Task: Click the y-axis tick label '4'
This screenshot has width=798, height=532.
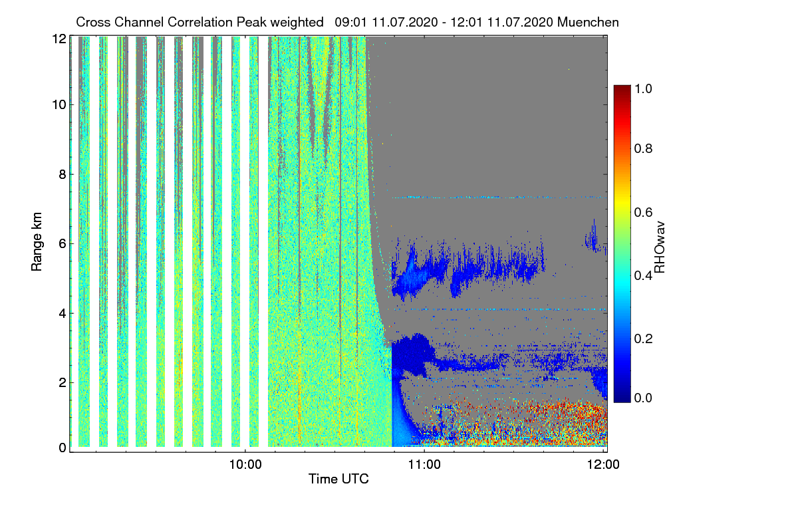Action: pos(63,313)
